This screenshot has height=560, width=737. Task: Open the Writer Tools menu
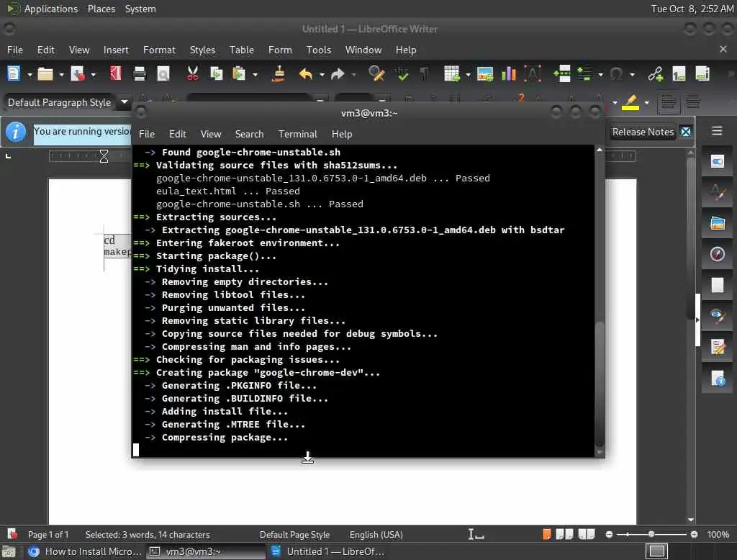pos(319,50)
